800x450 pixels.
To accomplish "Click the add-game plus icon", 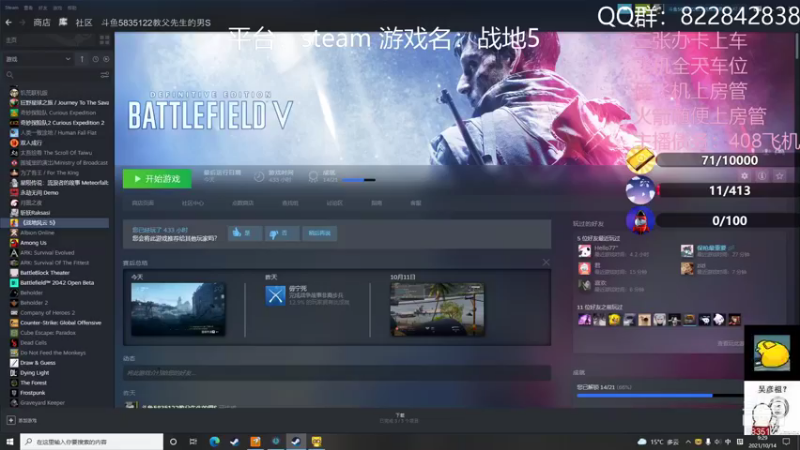I will 11,420.
